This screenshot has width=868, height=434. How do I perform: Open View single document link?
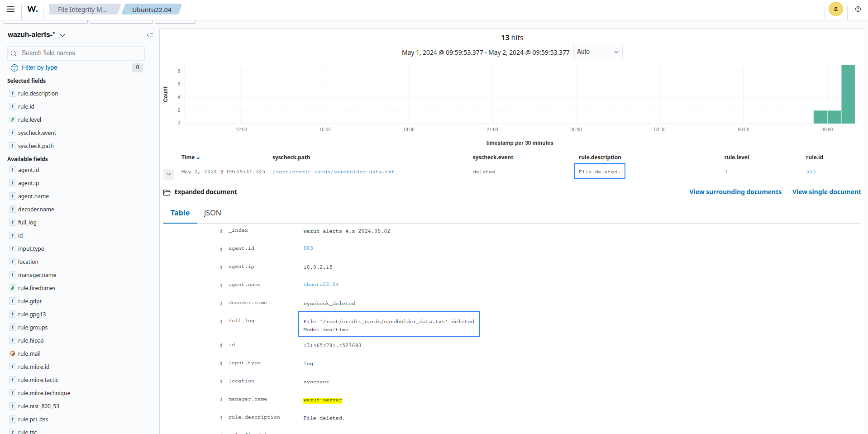826,192
